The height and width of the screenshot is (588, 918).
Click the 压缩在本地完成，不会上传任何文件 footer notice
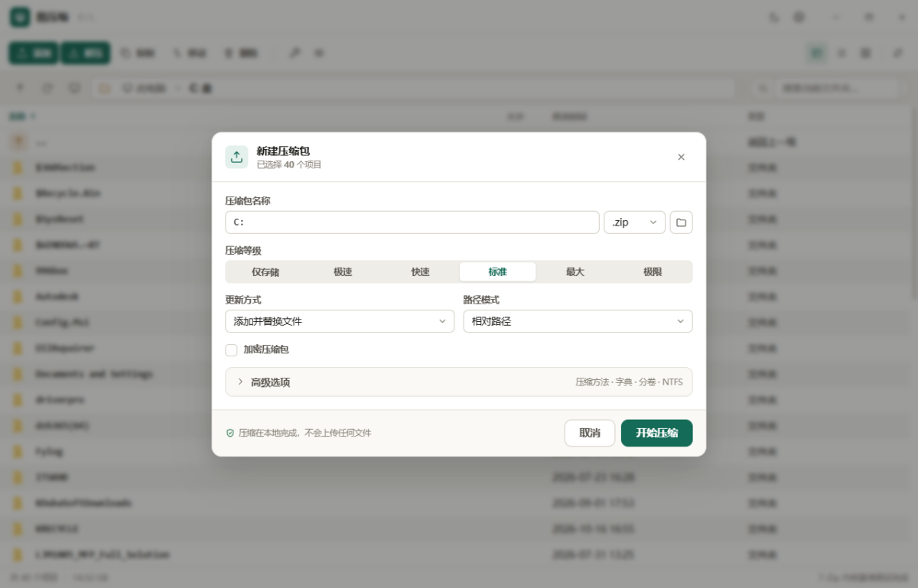(x=304, y=433)
